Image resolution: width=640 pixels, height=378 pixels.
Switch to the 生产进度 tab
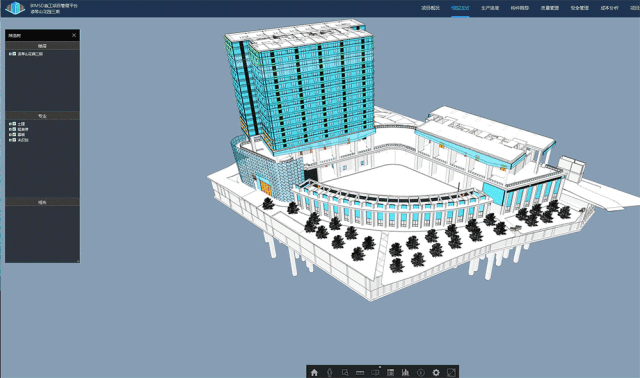pos(490,8)
